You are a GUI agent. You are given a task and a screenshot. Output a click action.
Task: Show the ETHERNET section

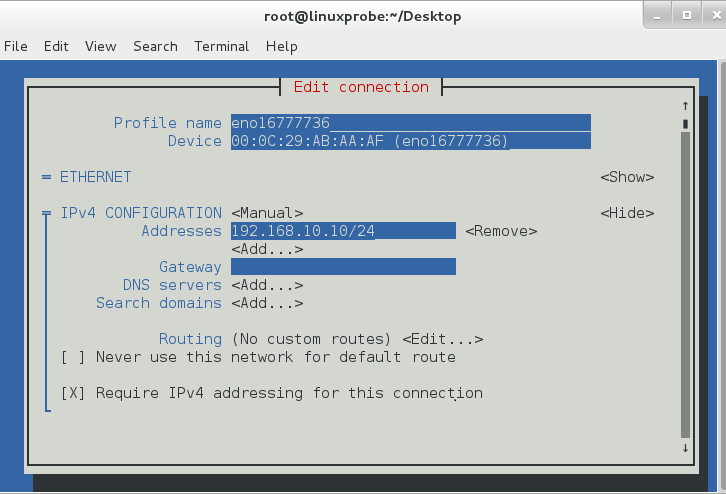(x=627, y=177)
